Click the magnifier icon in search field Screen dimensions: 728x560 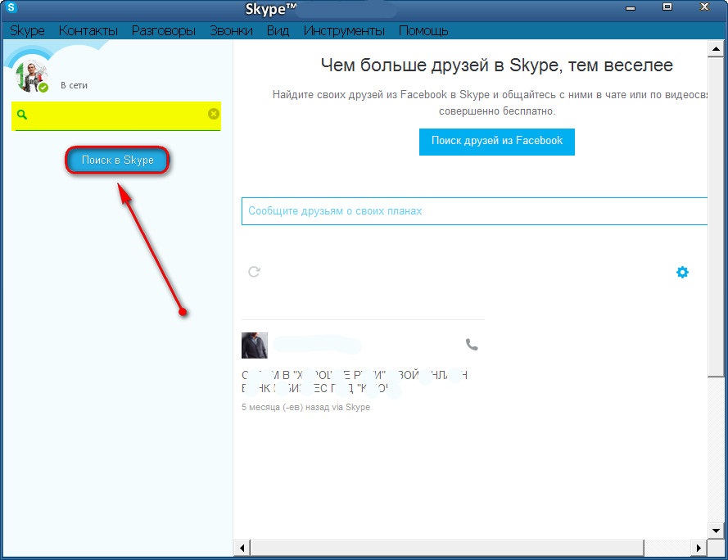point(22,115)
